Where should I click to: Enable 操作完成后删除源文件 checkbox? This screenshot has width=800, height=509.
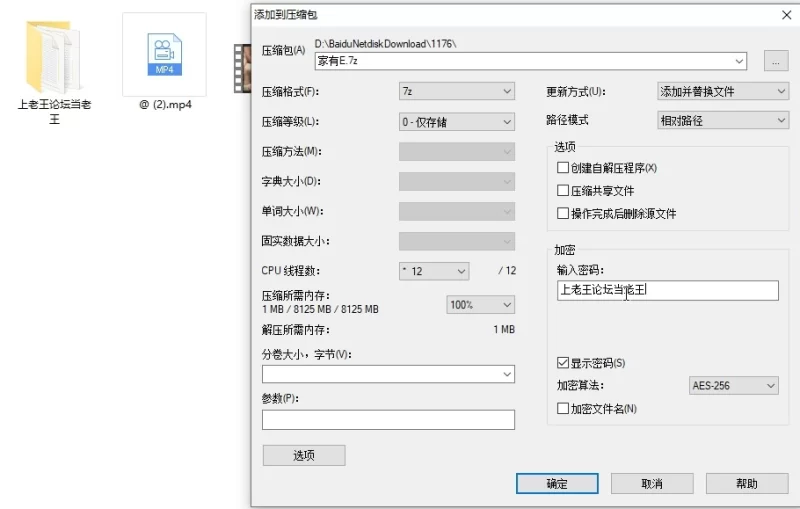click(x=563, y=213)
